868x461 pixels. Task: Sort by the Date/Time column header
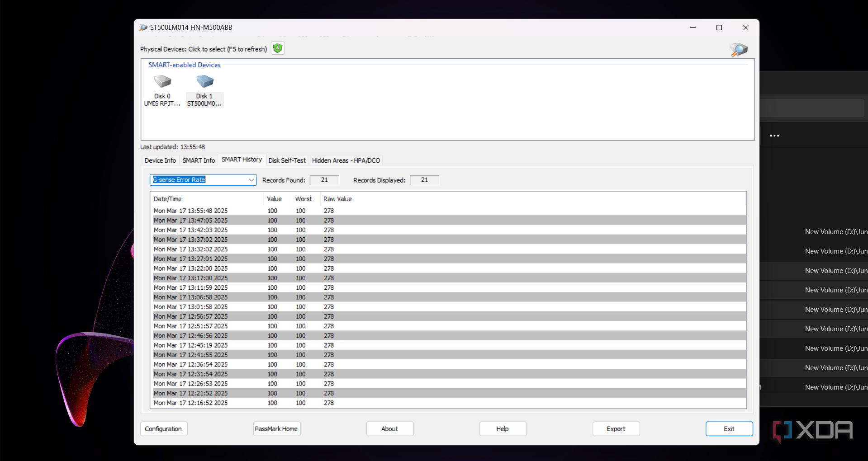pos(207,199)
